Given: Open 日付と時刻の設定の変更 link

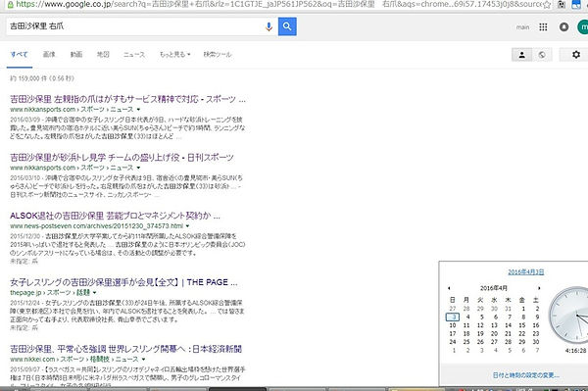Looking at the screenshot, I should click(x=525, y=375).
